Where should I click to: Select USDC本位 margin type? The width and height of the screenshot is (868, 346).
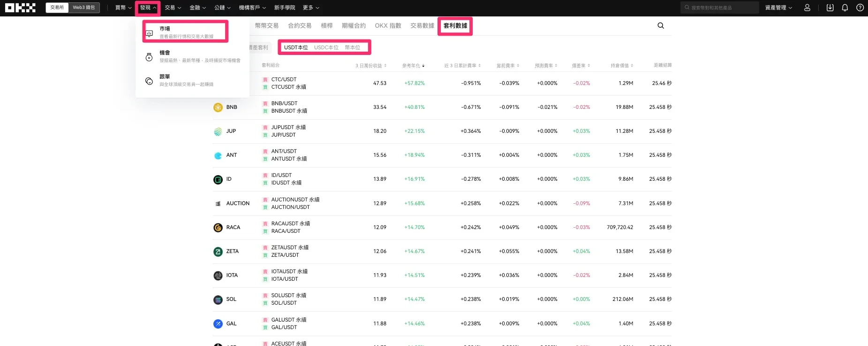tap(326, 47)
